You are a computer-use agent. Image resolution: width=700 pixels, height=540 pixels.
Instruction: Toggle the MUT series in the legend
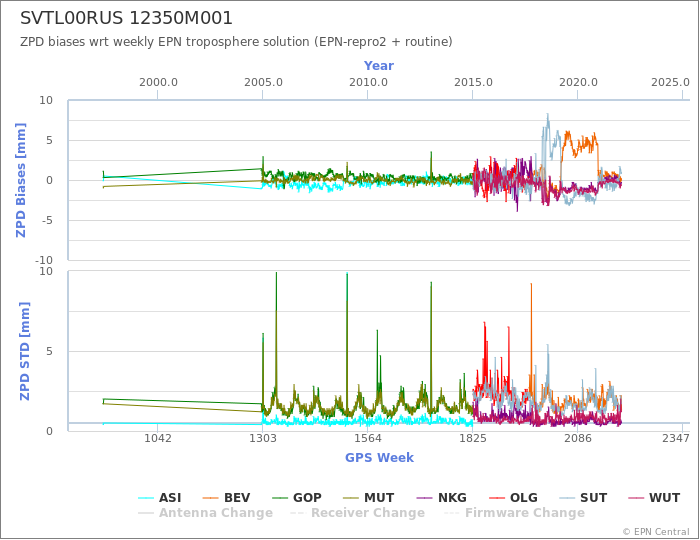(x=368, y=498)
